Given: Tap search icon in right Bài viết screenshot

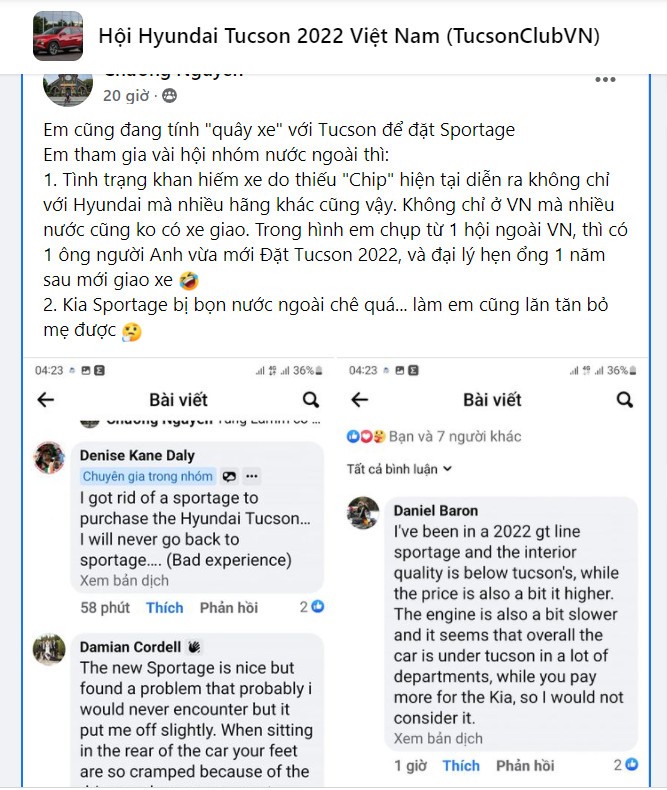Looking at the screenshot, I should [625, 400].
